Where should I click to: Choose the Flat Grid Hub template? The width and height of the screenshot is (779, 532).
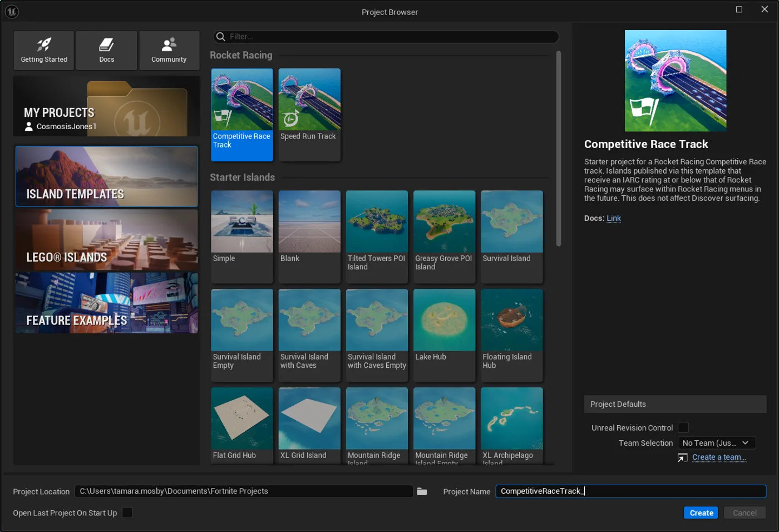point(242,426)
